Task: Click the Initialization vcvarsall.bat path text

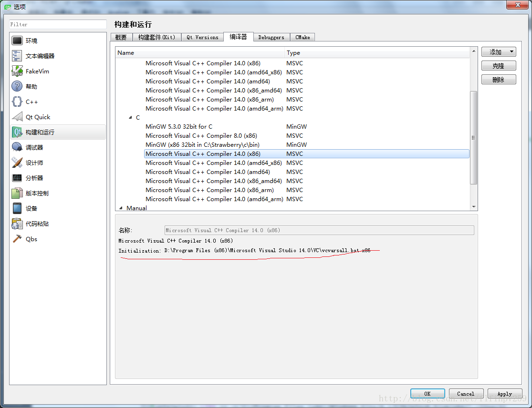Action: pyautogui.click(x=267, y=251)
